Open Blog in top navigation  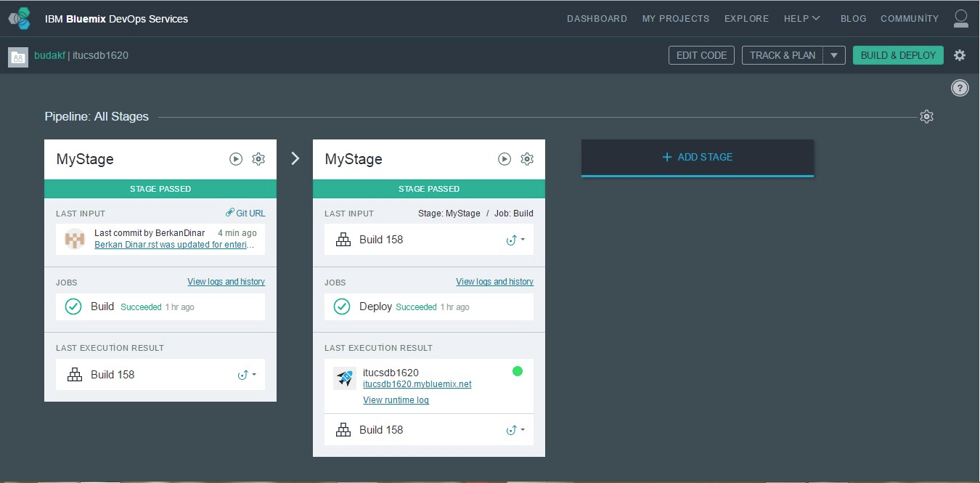[x=853, y=19]
